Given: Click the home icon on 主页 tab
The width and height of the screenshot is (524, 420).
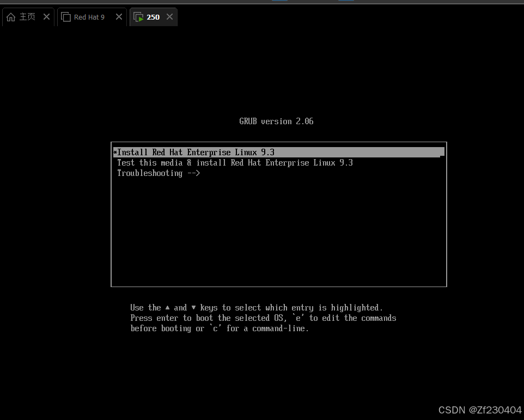Looking at the screenshot, I should coord(11,17).
